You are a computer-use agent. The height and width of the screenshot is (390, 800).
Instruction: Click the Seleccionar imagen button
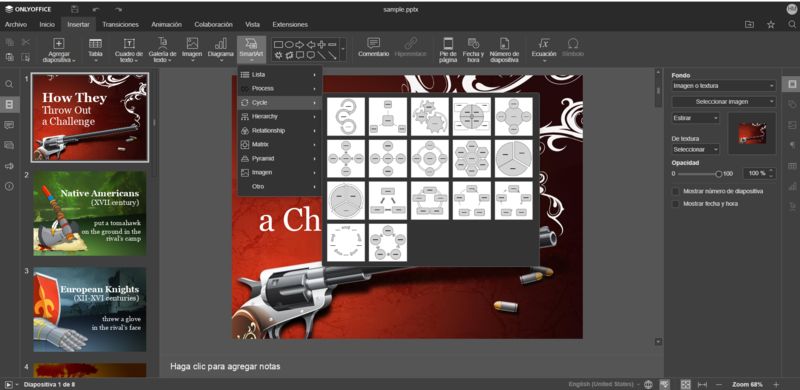[723, 102]
